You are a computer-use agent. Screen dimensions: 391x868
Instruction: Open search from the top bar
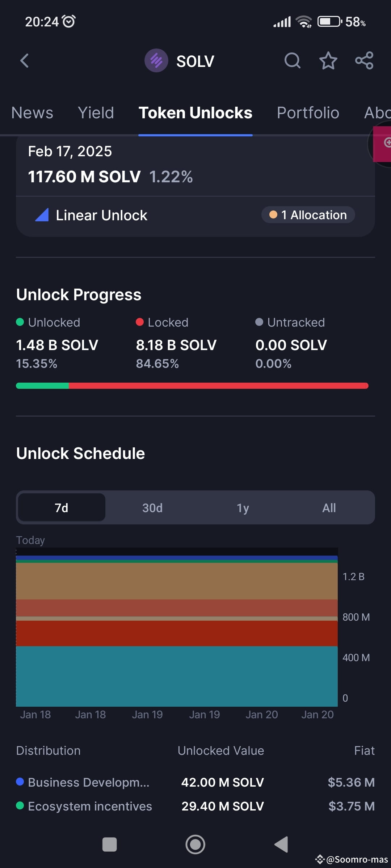coord(292,60)
